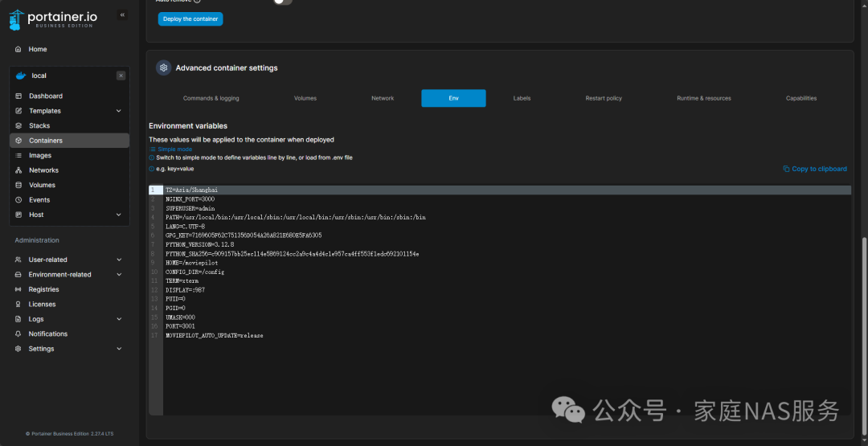
Task: Expand the Templates menu chevron
Action: 118,111
